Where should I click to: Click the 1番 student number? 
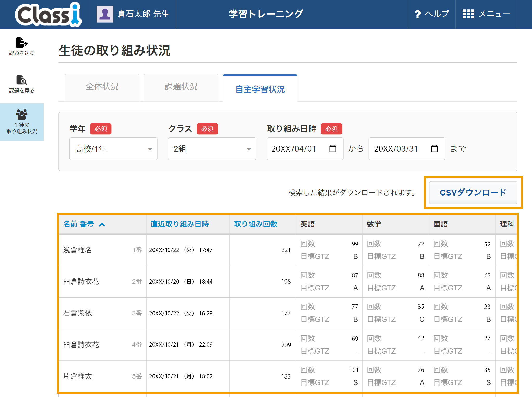pyautogui.click(x=137, y=250)
